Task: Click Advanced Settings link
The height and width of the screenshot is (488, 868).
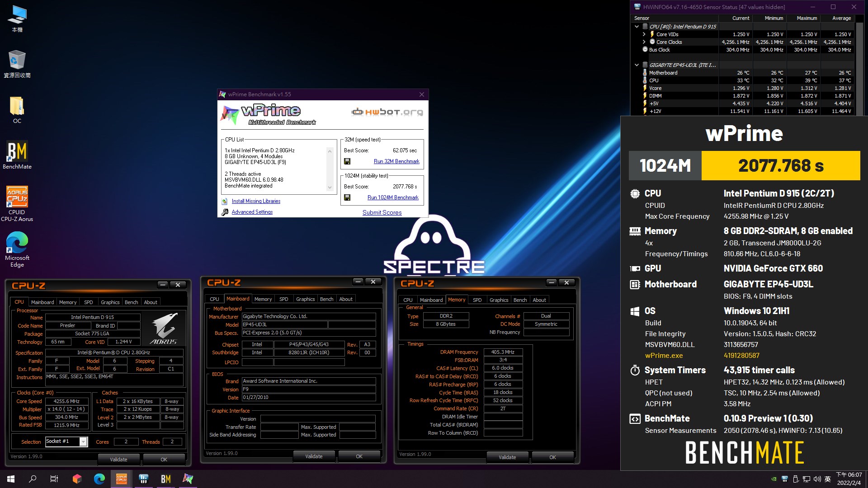Action: coord(252,212)
